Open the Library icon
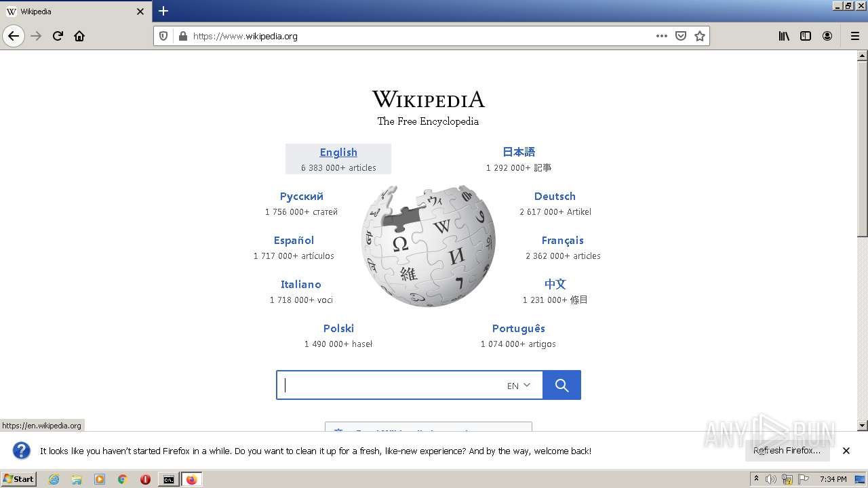 click(784, 36)
